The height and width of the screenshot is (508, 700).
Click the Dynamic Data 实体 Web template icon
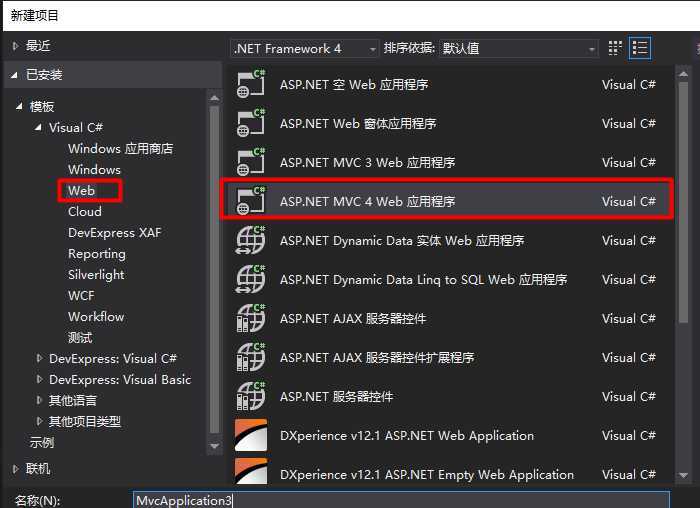tap(250, 240)
